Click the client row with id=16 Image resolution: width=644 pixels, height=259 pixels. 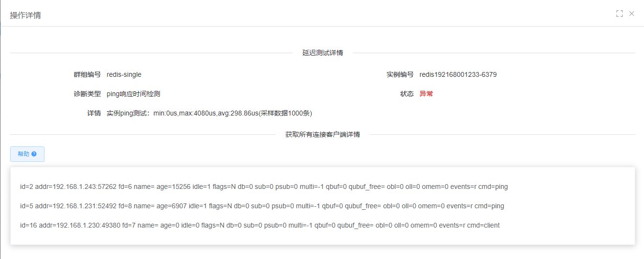coord(260,225)
